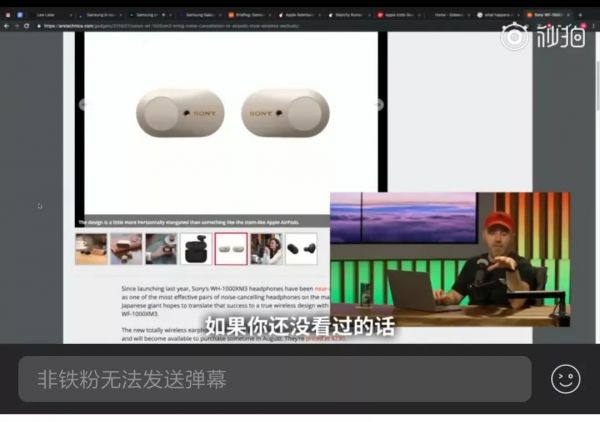Open thumbnail with case on pink background
This screenshot has width=600, height=422.
coord(126,249)
